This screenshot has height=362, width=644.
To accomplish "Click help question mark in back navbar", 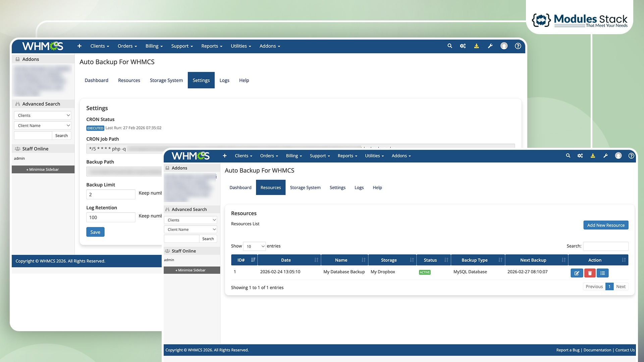I will click(x=518, y=46).
